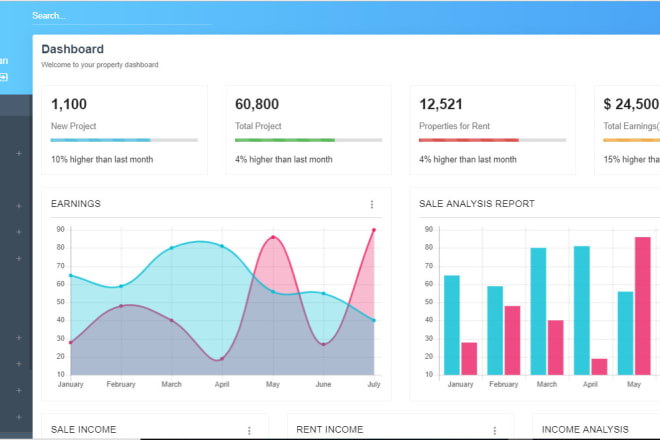Click the RENT INCOME card title
Image resolution: width=660 pixels, height=440 pixels.
click(x=330, y=429)
